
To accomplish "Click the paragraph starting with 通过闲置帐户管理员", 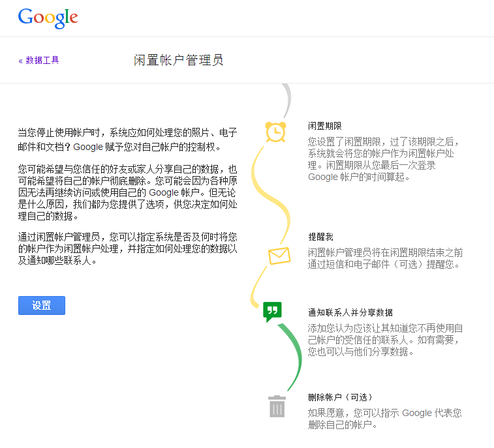I will point(127,248).
